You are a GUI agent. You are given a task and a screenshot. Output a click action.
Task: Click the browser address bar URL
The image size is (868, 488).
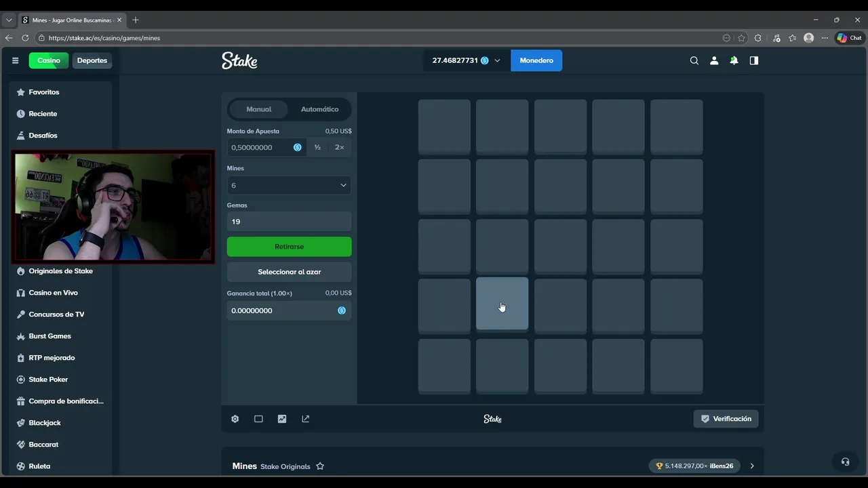104,38
